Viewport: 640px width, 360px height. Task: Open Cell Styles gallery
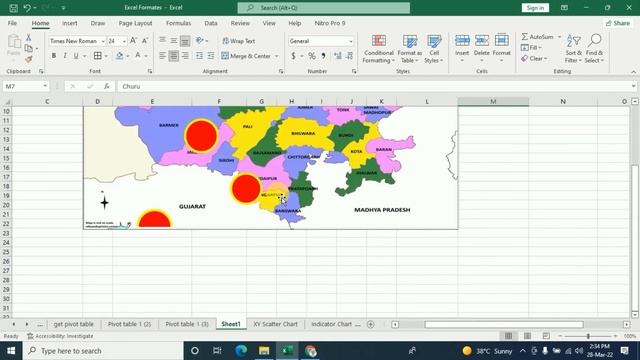(x=433, y=49)
